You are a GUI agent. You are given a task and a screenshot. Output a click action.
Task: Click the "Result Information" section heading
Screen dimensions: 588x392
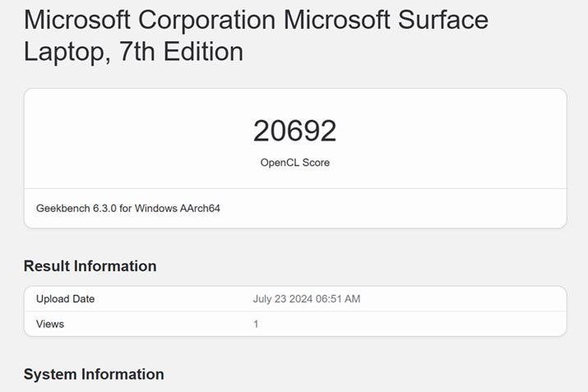pyautogui.click(x=90, y=266)
